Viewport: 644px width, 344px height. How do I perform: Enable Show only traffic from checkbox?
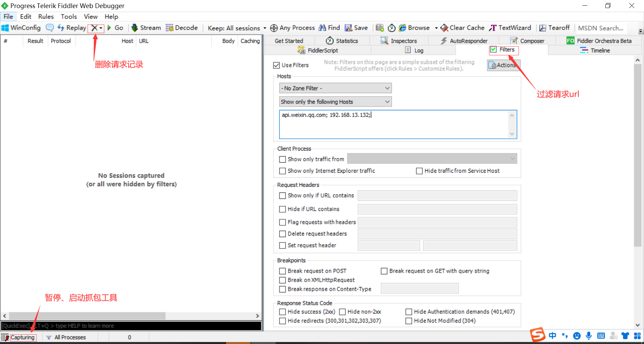[x=282, y=159]
